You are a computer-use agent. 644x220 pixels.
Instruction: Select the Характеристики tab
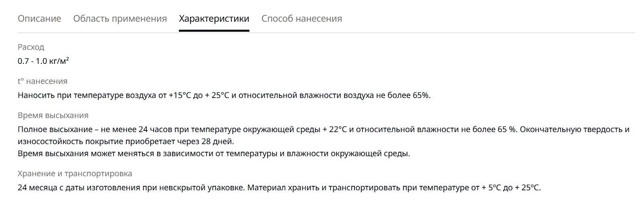click(x=214, y=18)
